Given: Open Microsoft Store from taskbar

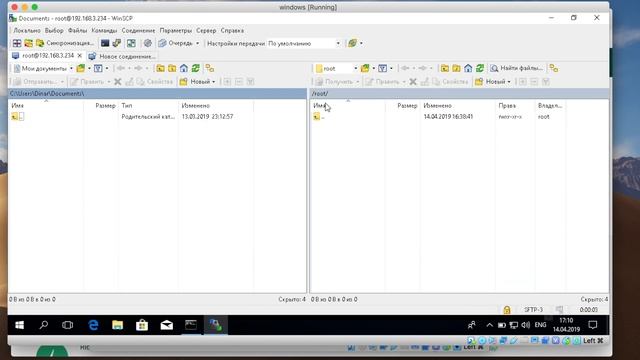Looking at the screenshot, I should point(142,325).
